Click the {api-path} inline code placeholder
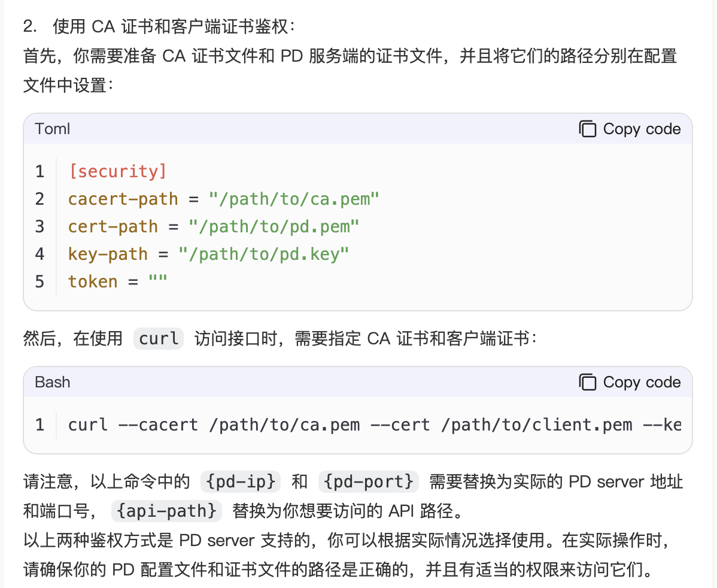Screen dimensions: 717x588 pos(166,511)
